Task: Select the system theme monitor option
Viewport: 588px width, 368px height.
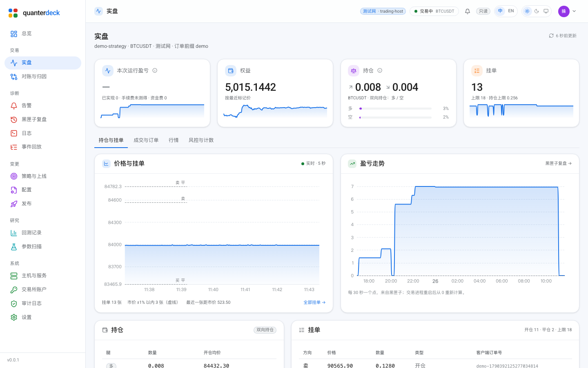Action: tap(546, 11)
